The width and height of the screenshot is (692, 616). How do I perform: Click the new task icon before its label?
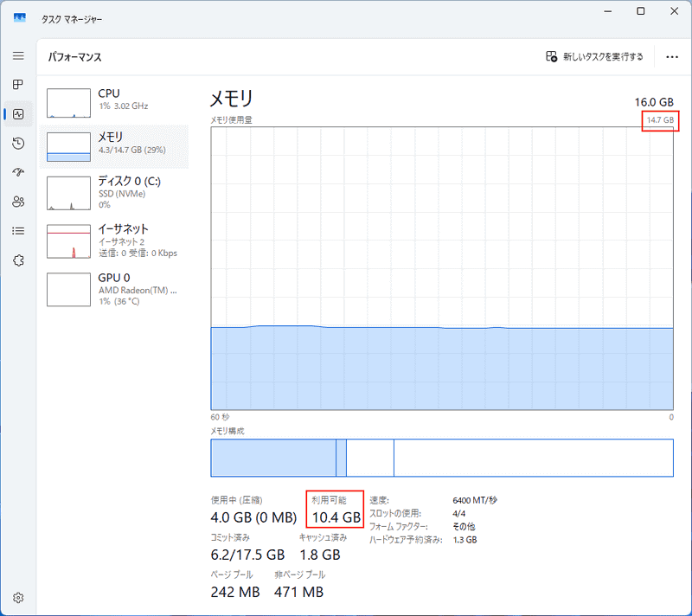click(550, 55)
